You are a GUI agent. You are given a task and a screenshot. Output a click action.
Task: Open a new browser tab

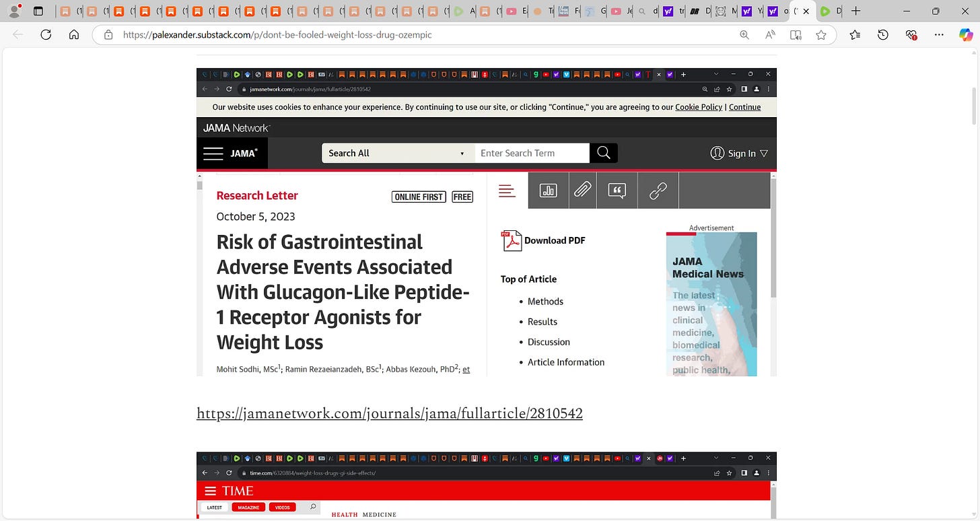[x=855, y=11]
